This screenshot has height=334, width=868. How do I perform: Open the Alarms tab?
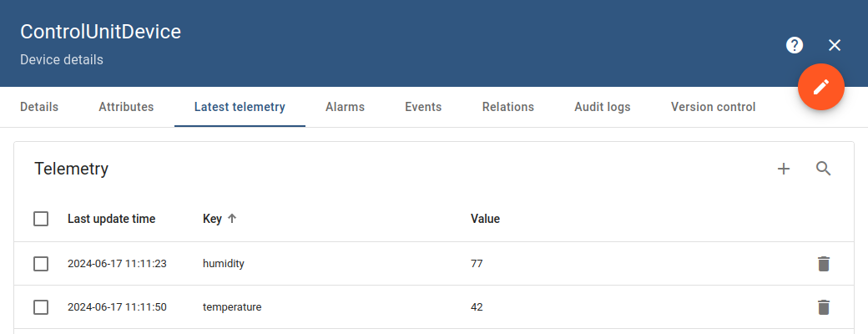click(x=345, y=107)
